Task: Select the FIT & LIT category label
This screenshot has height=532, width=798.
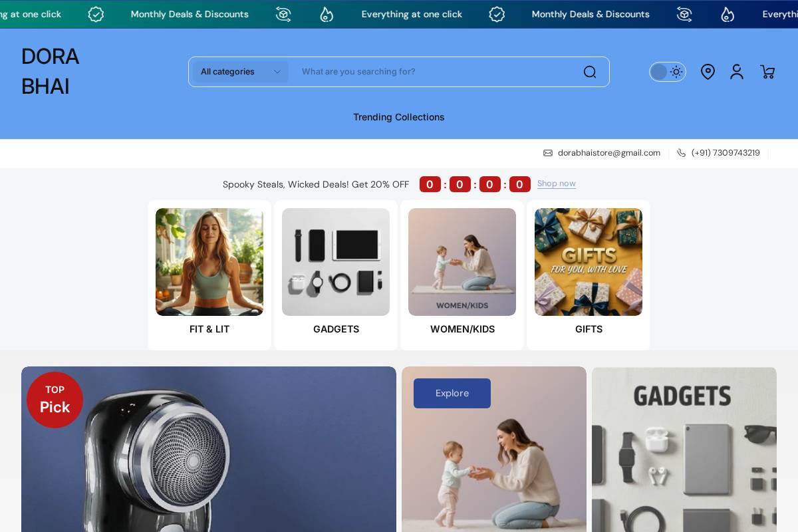Action: coord(209,329)
